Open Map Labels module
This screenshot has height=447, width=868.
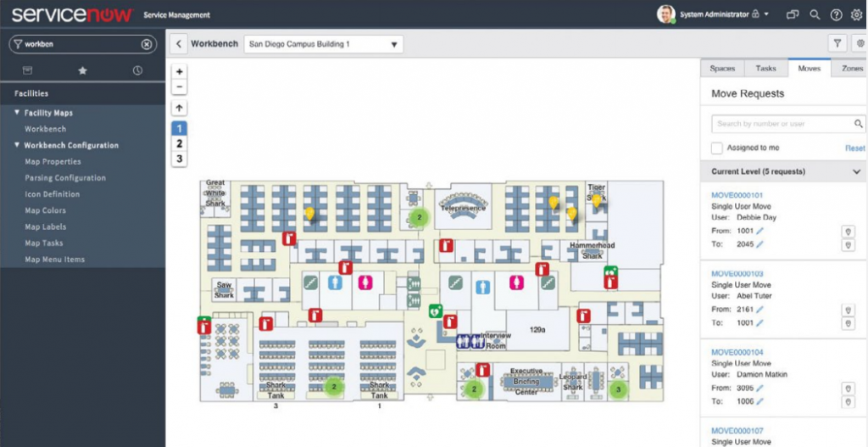pyautogui.click(x=46, y=226)
